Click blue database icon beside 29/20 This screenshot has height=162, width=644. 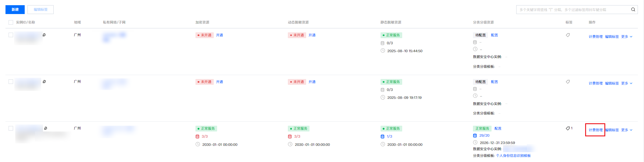pyautogui.click(x=475, y=135)
